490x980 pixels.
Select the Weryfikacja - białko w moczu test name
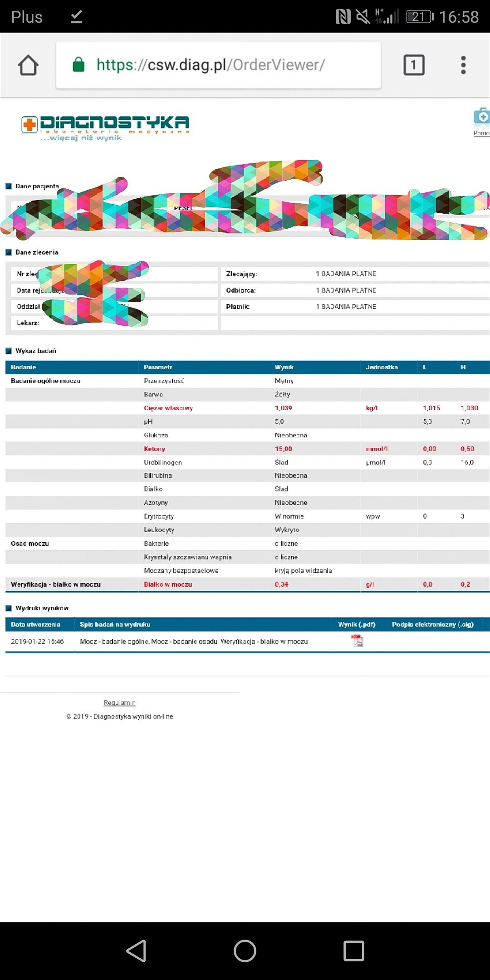(56, 584)
